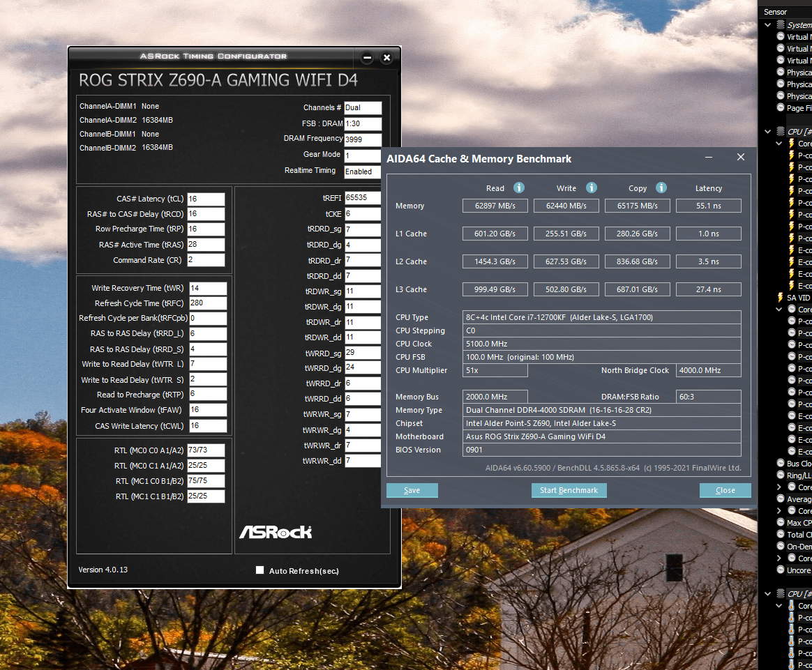
Task: Toggle the Auto Refresh(sec) checkbox
Action: (260, 570)
